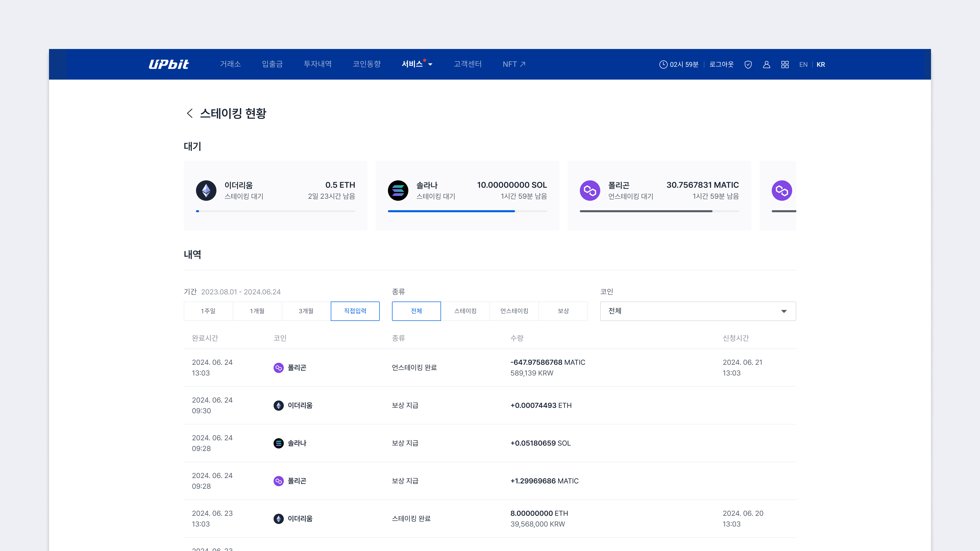Image resolution: width=980 pixels, height=551 pixels.
Task: Click the Polygon unstaking progress bar
Action: pos(659,211)
